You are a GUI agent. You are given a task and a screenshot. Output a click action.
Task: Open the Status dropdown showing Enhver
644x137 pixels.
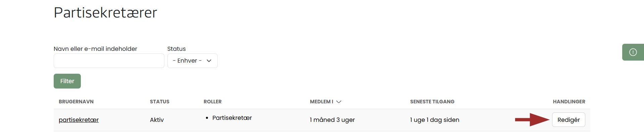(192, 61)
